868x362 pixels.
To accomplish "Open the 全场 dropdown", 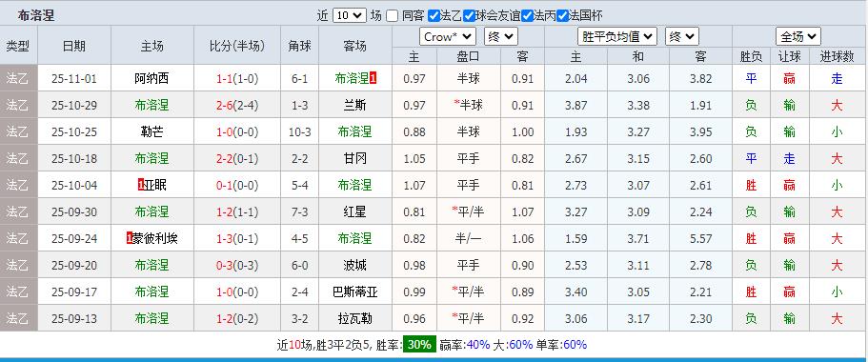I will tap(797, 36).
